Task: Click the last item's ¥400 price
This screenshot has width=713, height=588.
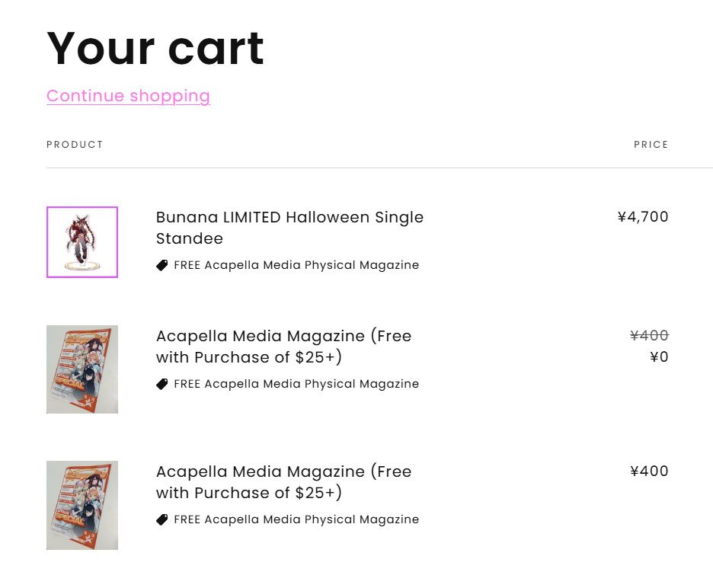Action: tap(649, 471)
